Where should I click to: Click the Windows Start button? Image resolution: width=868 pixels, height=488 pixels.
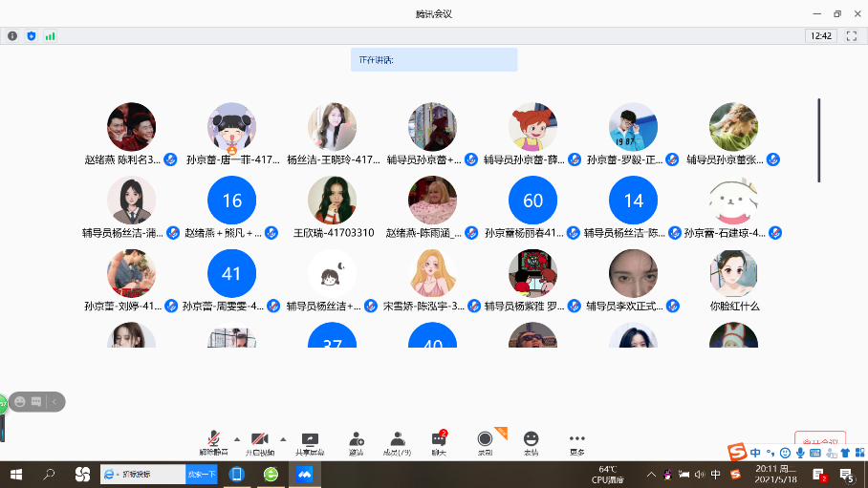point(15,474)
